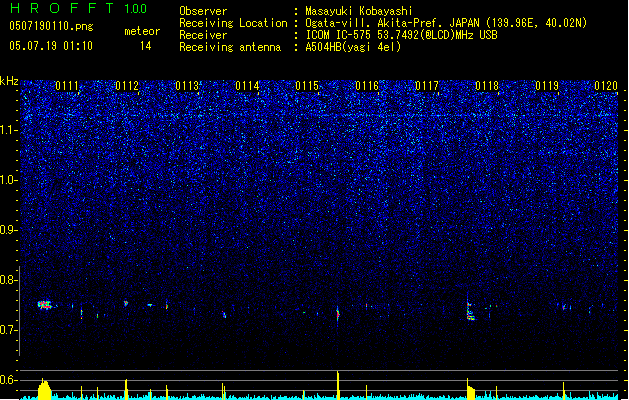Click the meteor count value 14
Screen dimensions: 629x400
(146, 46)
